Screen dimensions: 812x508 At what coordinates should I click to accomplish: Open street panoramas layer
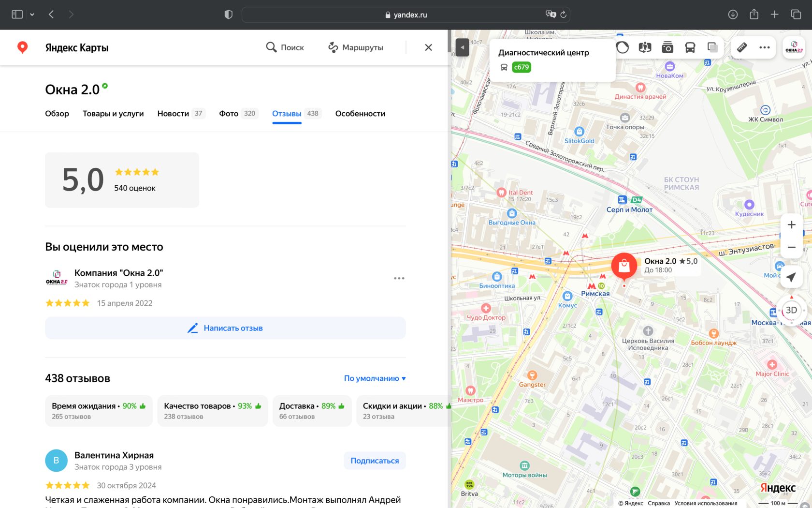tap(645, 47)
